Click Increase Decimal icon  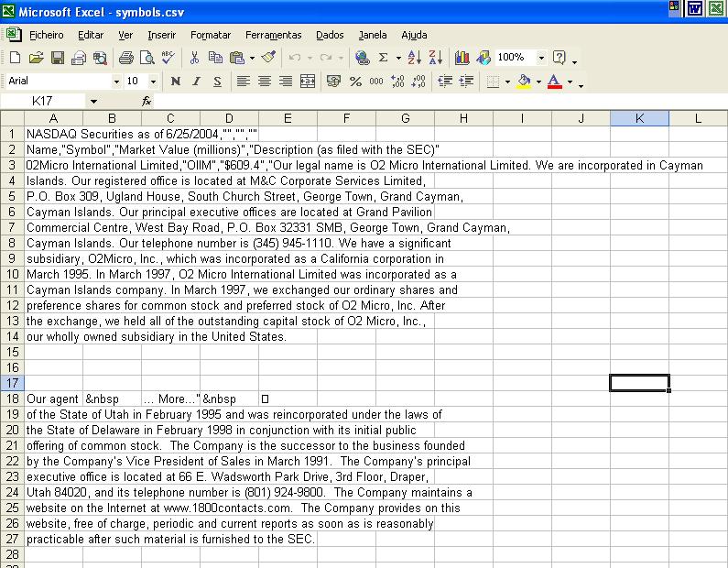coord(397,82)
